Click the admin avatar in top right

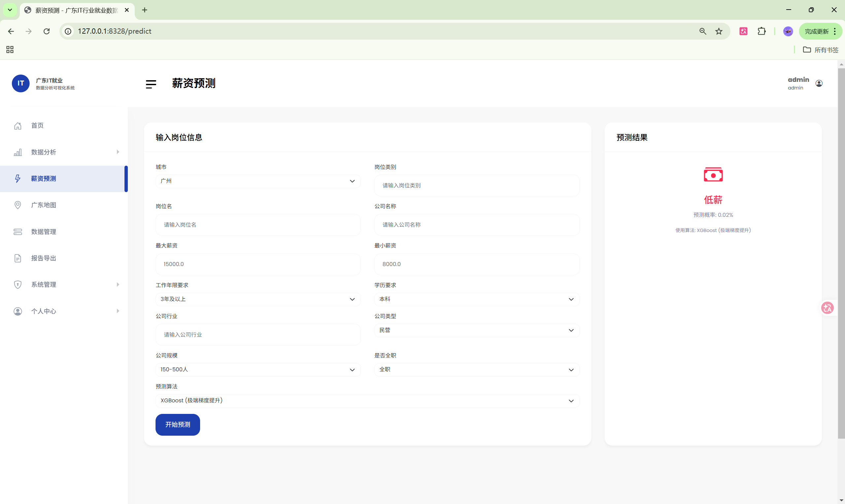[819, 83]
